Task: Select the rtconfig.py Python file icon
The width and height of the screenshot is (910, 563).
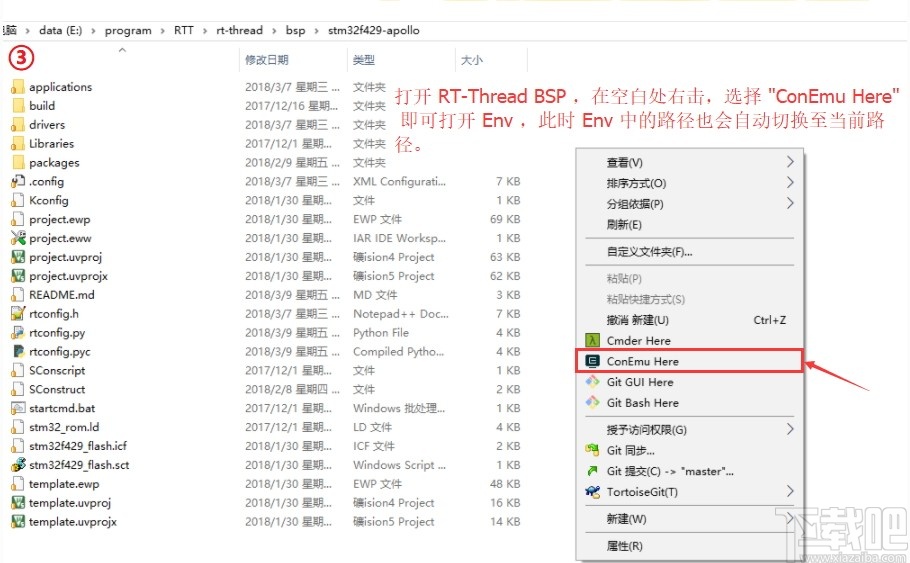Action: [18, 333]
